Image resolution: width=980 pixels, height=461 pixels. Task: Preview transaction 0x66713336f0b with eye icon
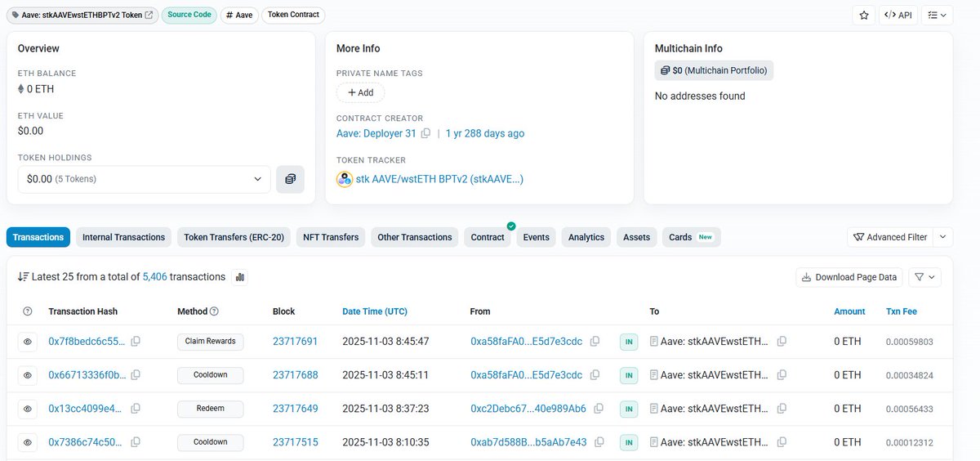(x=27, y=375)
